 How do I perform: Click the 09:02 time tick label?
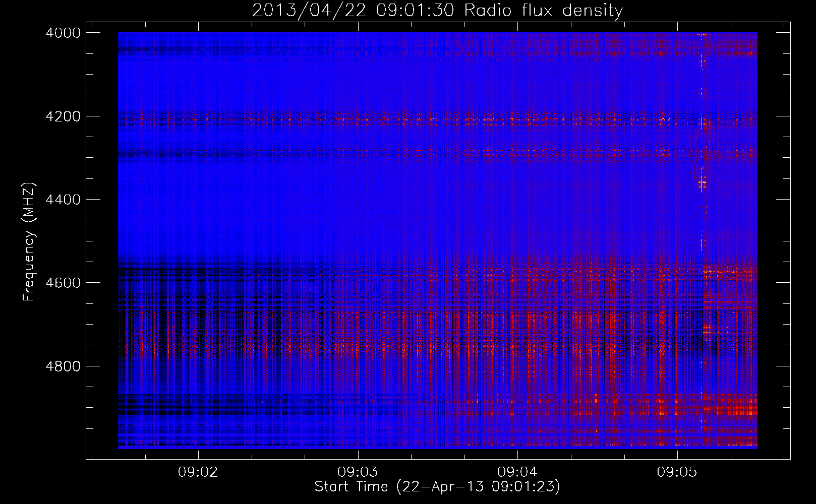click(x=198, y=472)
